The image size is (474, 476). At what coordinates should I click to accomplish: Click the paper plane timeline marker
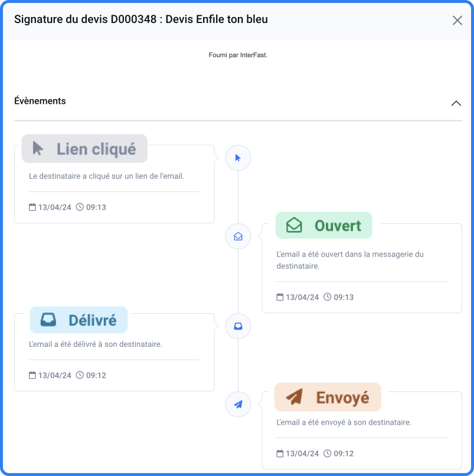[238, 405]
